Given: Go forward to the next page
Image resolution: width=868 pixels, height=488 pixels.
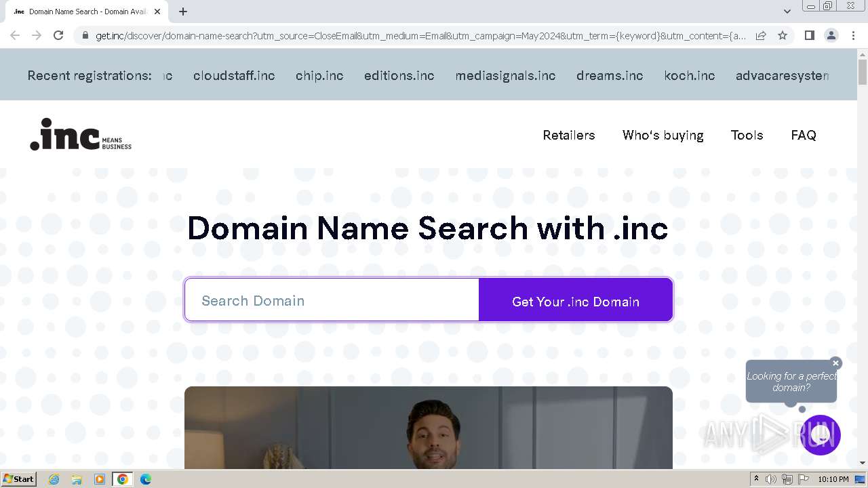Looking at the screenshot, I should pos(37,35).
